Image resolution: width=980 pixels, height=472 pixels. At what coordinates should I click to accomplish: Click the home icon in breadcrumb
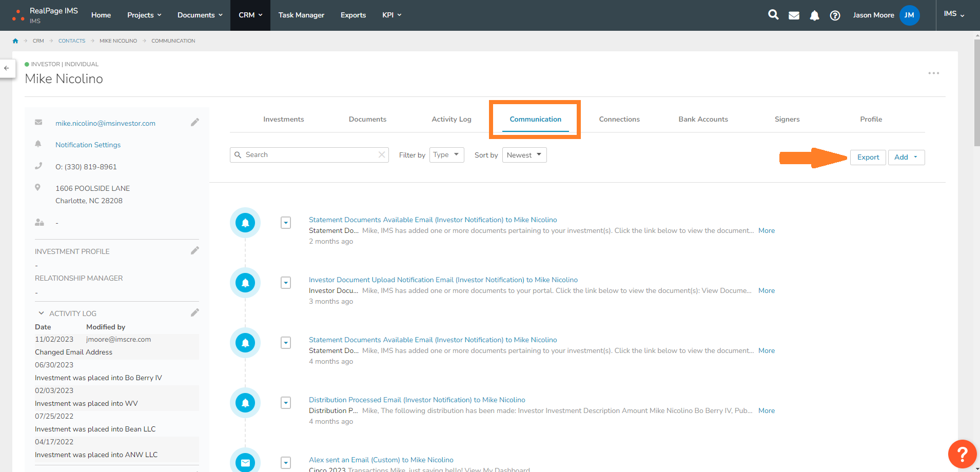15,41
